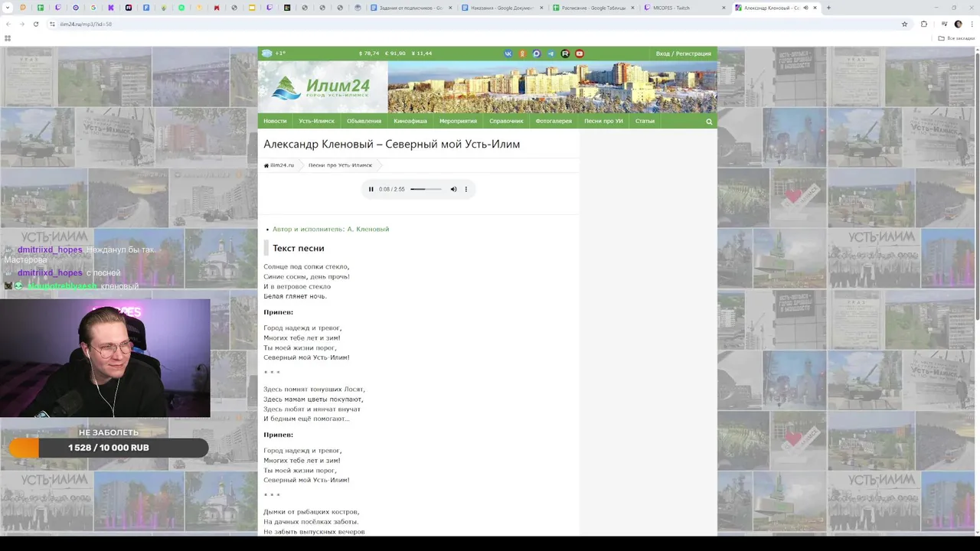The height and width of the screenshot is (551, 980).
Task: Open the browser profile avatar
Action: click(x=958, y=24)
